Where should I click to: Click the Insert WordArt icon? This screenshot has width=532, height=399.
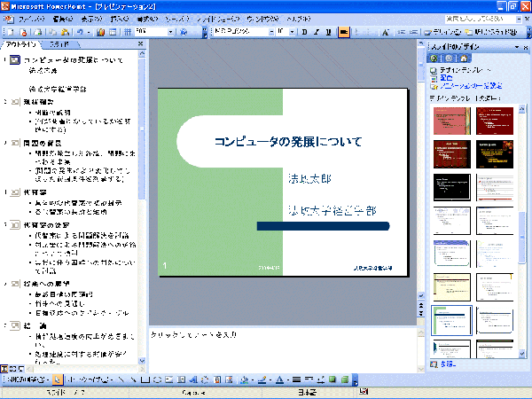[193, 379]
